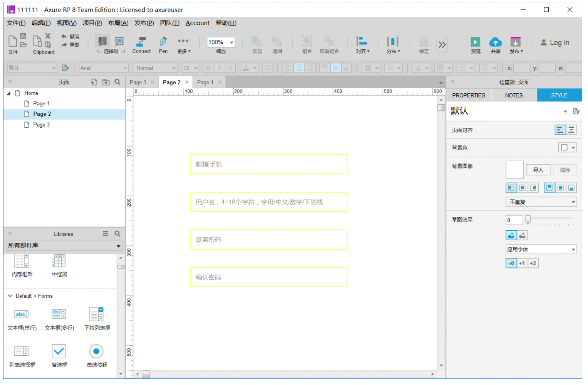Close the Page 2 tab

[x=187, y=82]
